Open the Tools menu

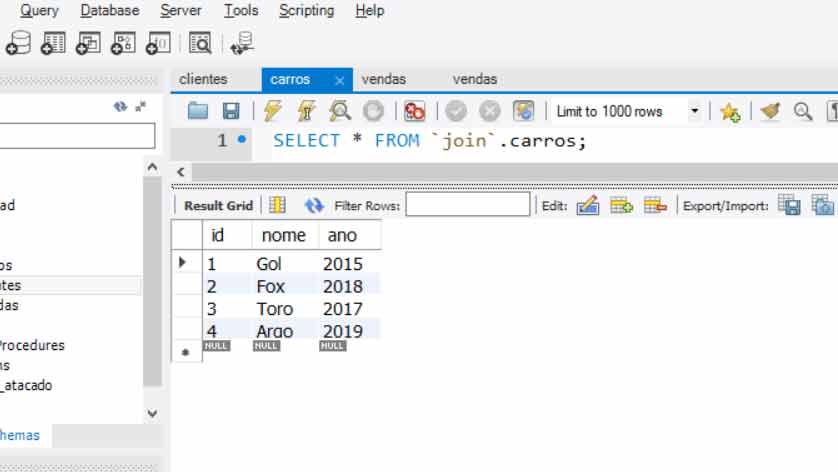[241, 10]
